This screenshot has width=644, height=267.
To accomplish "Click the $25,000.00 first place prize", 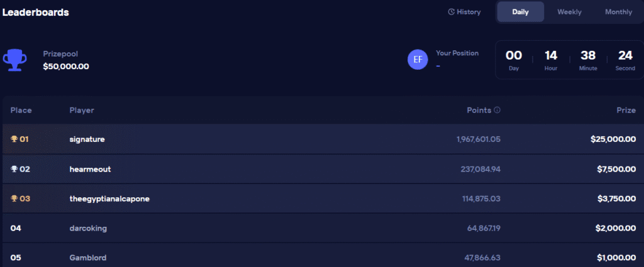I will click(613, 139).
